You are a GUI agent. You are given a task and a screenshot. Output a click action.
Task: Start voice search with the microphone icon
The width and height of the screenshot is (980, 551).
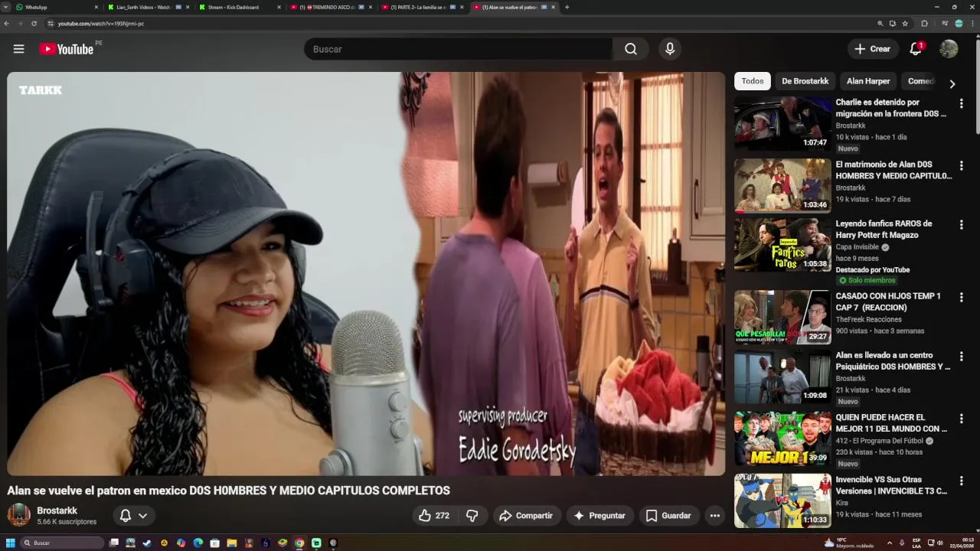pyautogui.click(x=670, y=49)
